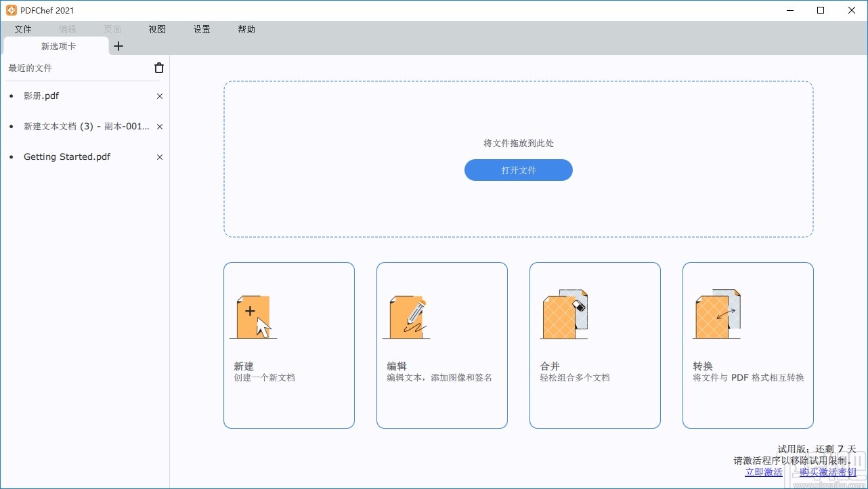The width and height of the screenshot is (868, 489).
Task: Open the 新建 (create new document) card
Action: pyautogui.click(x=288, y=345)
